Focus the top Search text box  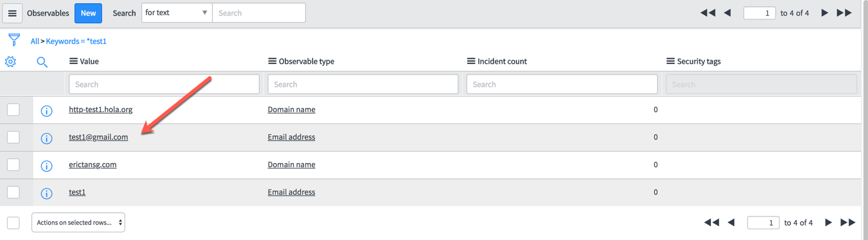259,13
